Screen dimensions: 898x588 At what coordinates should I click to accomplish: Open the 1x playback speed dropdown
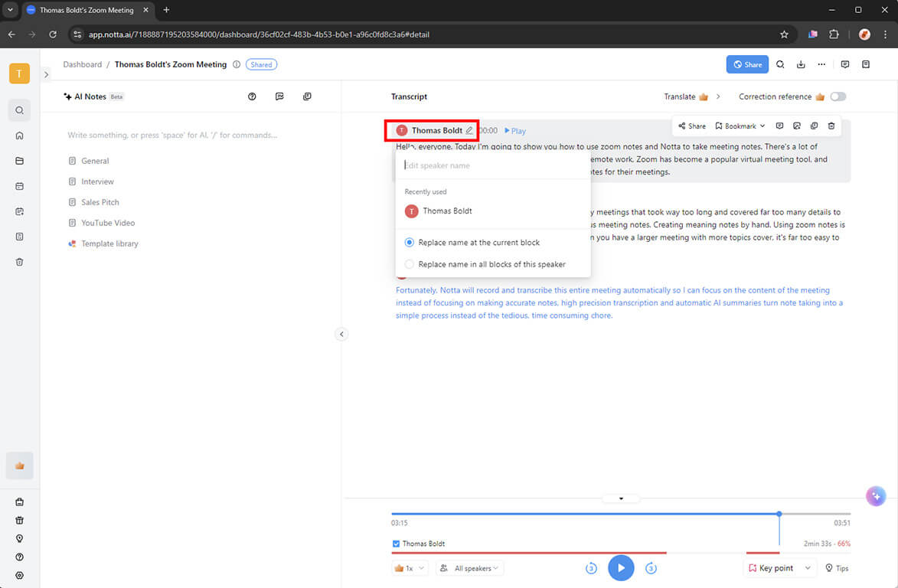(x=410, y=569)
